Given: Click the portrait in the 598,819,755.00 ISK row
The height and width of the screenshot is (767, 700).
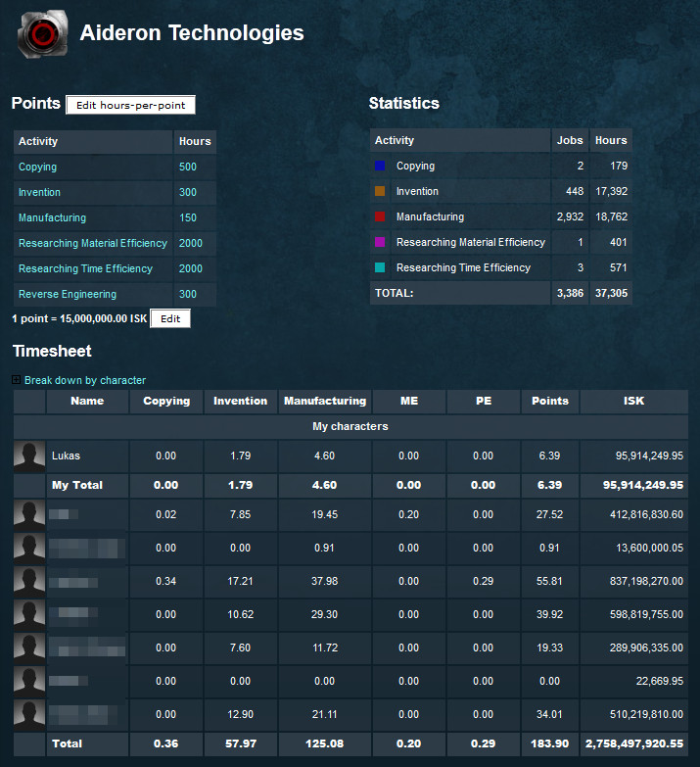Looking at the screenshot, I should click(29, 614).
